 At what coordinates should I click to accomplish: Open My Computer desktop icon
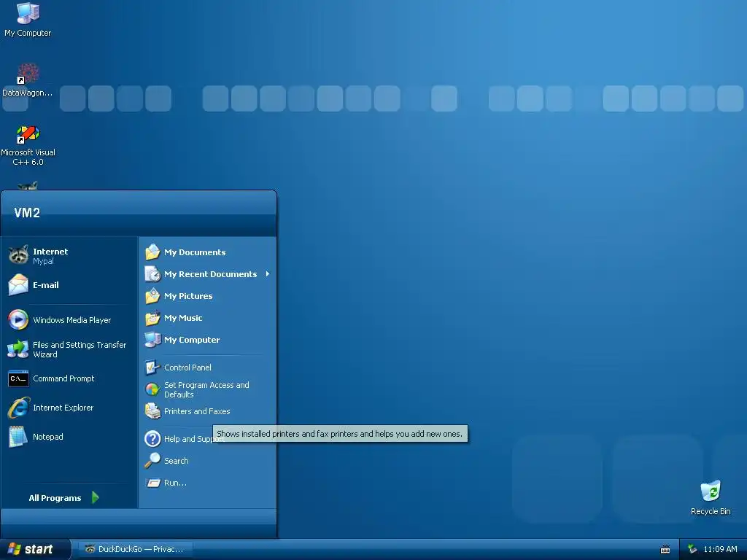[28, 20]
